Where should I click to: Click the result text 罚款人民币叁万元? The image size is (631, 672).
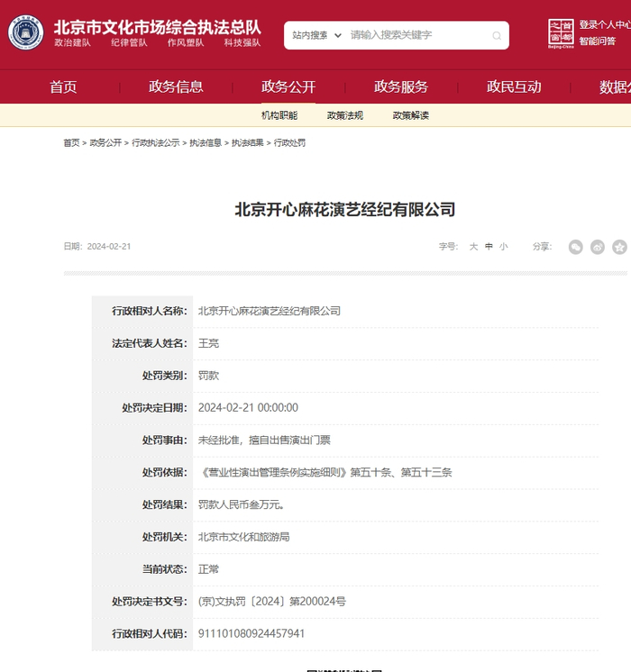(x=241, y=504)
